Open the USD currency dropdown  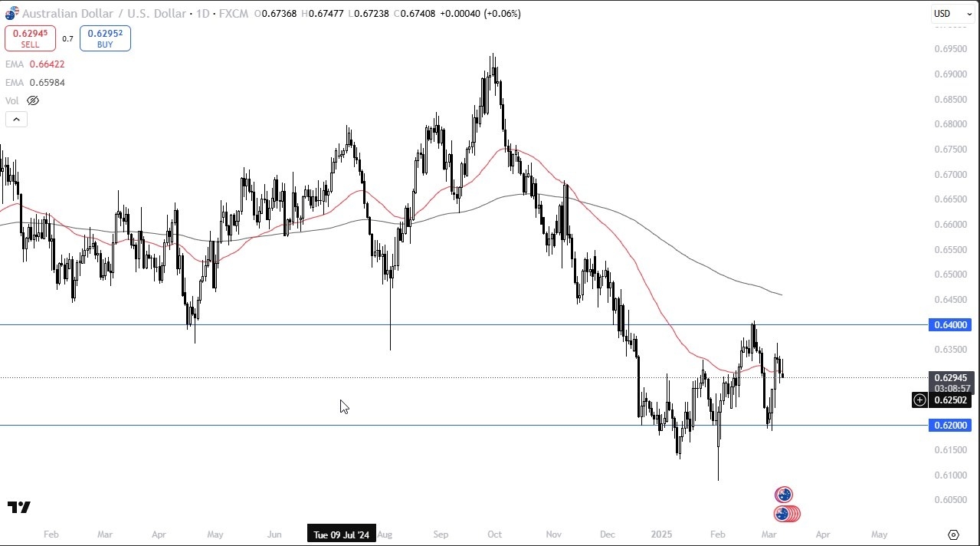coord(952,14)
